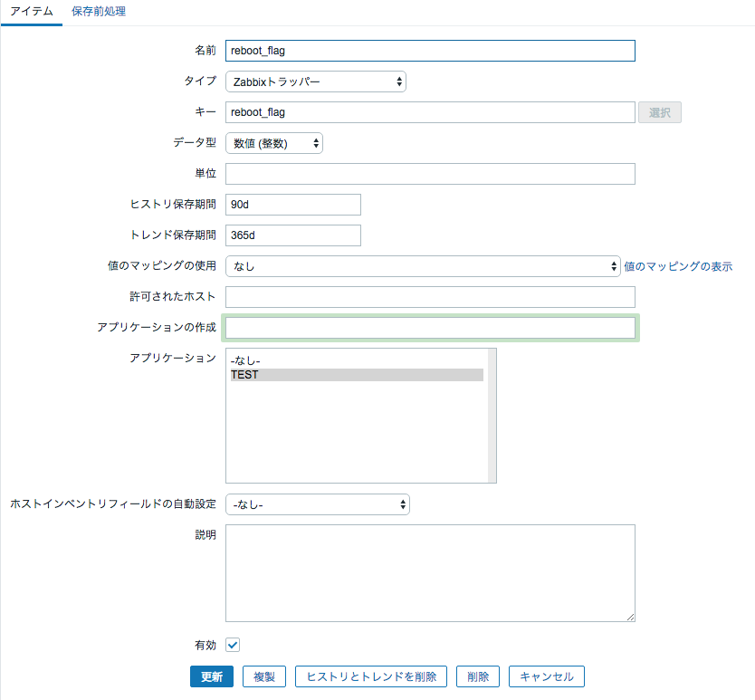Screen dimensions: 755x700
Task: Open the タイプ dropdown showing Zabbixトラッパー
Action: click(x=315, y=81)
